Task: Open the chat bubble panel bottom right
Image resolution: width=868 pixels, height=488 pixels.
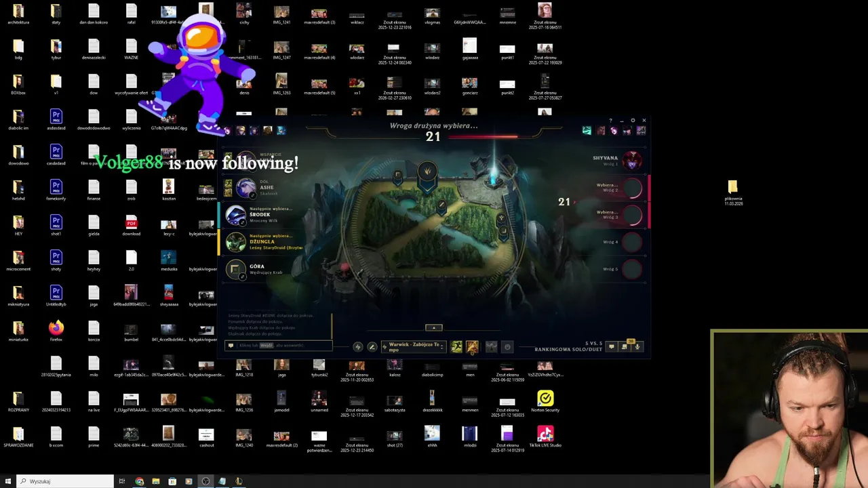Action: coord(611,347)
